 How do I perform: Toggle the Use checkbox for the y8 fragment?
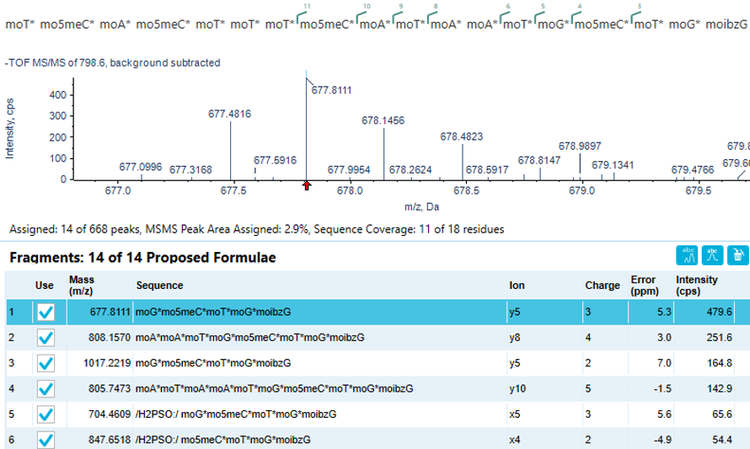[45, 338]
